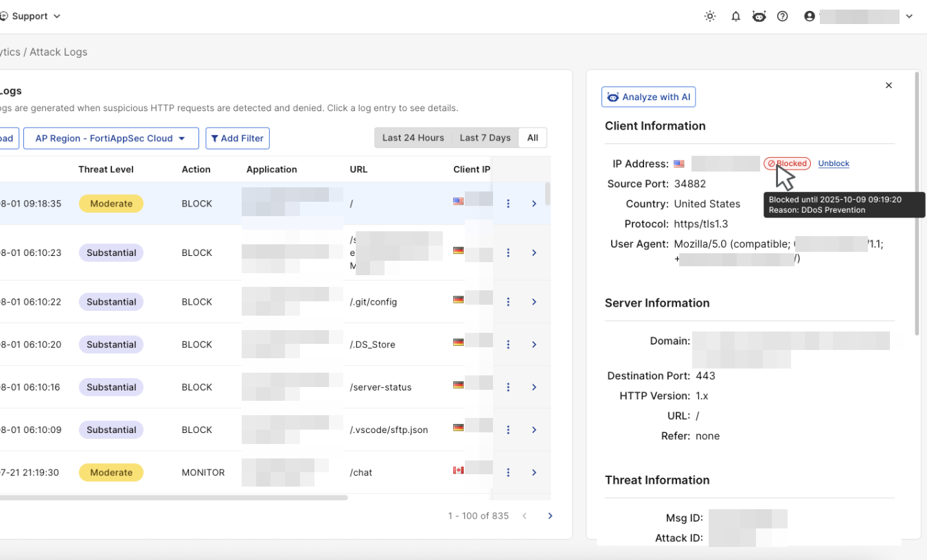Close the log details panel
Screen dimensions: 927x560
click(x=889, y=86)
